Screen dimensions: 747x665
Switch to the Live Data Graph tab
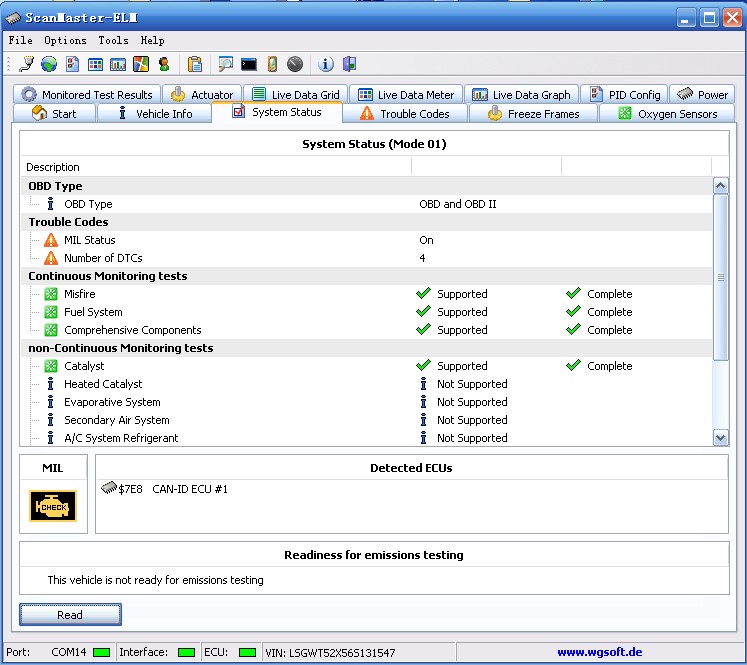(521, 95)
